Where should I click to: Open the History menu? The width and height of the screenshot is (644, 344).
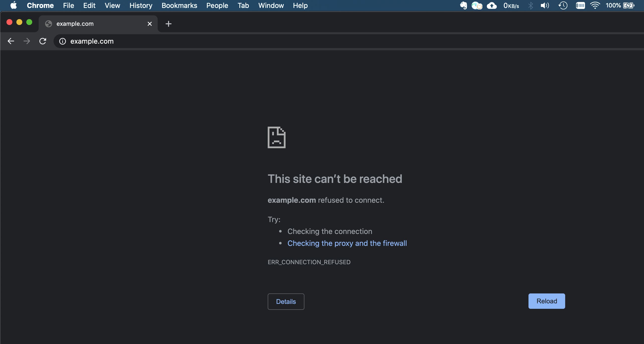point(141,5)
